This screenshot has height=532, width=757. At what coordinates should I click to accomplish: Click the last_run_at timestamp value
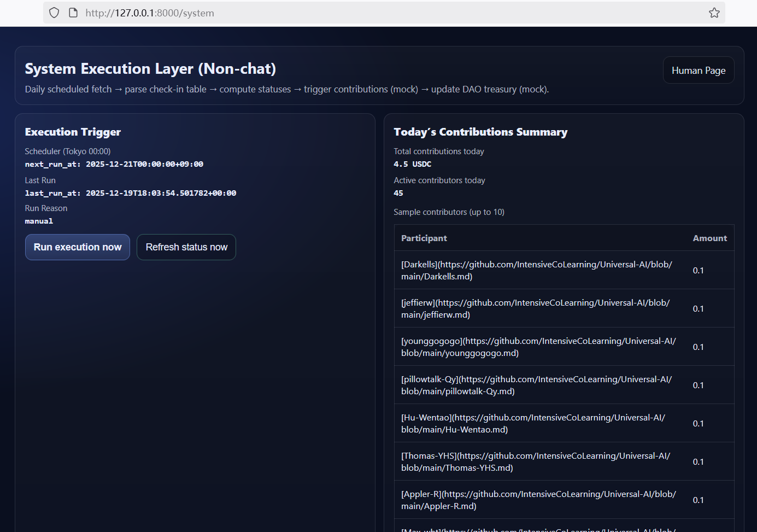161,193
